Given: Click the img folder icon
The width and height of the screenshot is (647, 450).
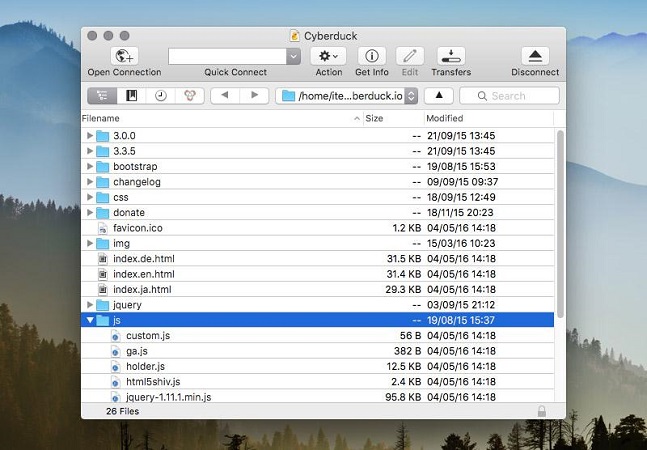Looking at the screenshot, I should click(102, 244).
